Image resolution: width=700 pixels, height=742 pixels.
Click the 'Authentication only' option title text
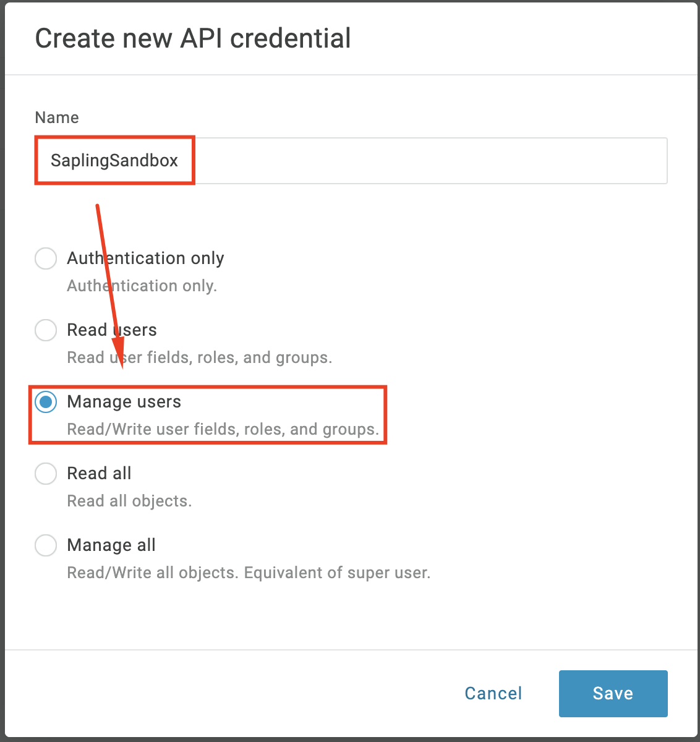coord(145,258)
